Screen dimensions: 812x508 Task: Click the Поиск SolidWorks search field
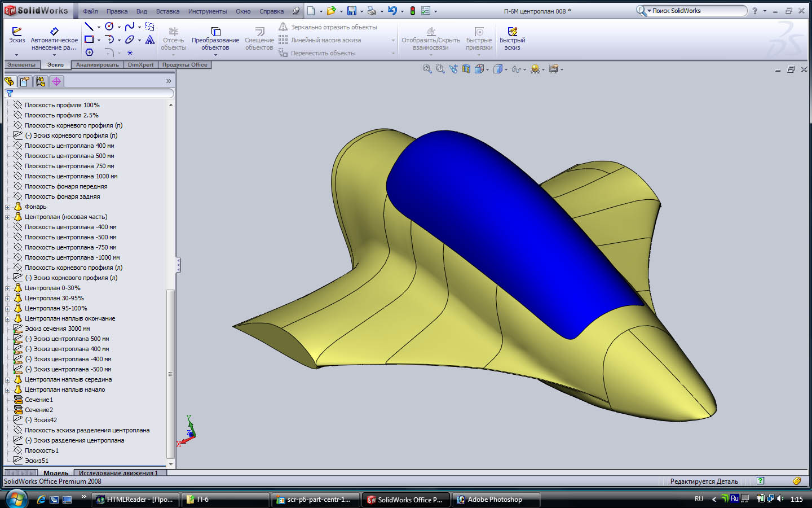[698, 11]
